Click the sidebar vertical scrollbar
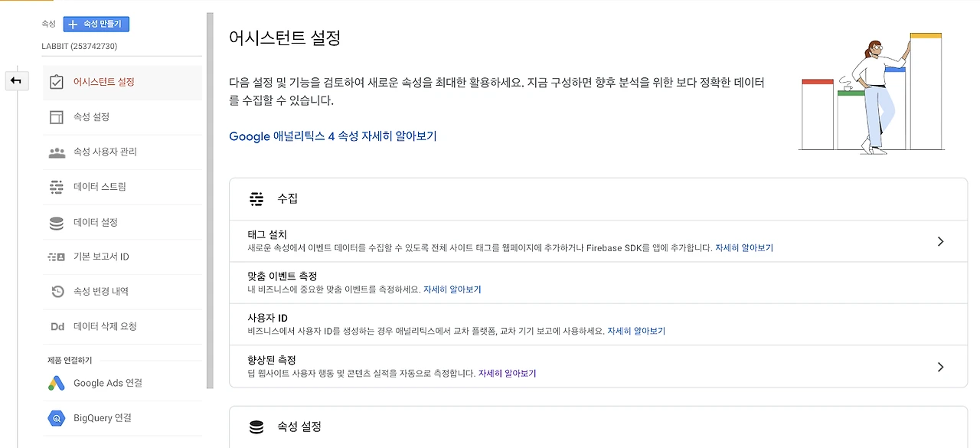Image resolution: width=980 pixels, height=448 pixels. point(210,201)
